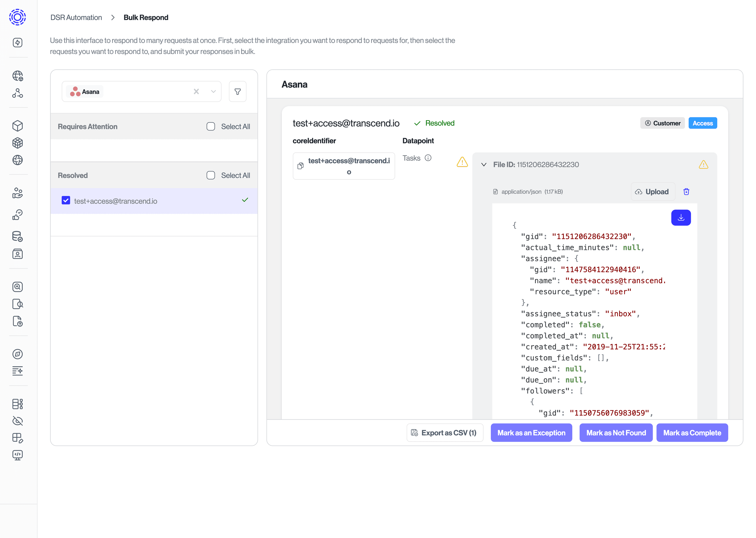Viewport: 756px width, 538px height.
Task: Open the filter options next to Asana selector
Action: (237, 91)
